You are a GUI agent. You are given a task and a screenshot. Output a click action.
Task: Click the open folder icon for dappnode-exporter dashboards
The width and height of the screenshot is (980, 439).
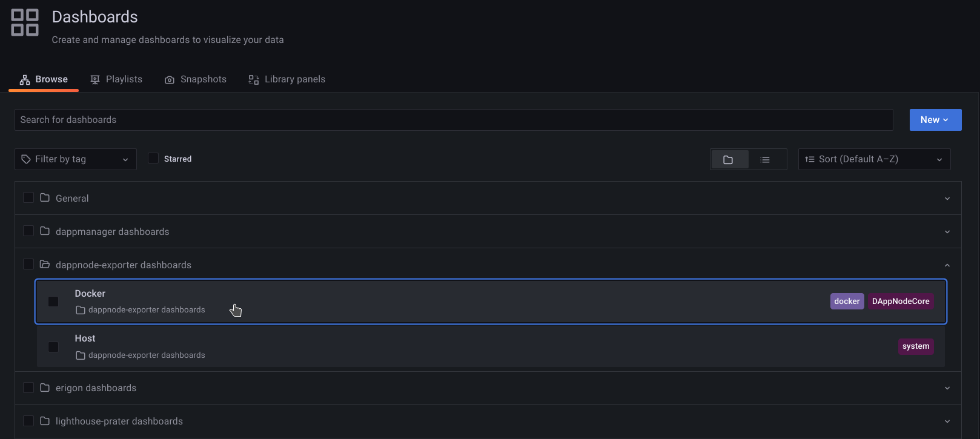(45, 264)
